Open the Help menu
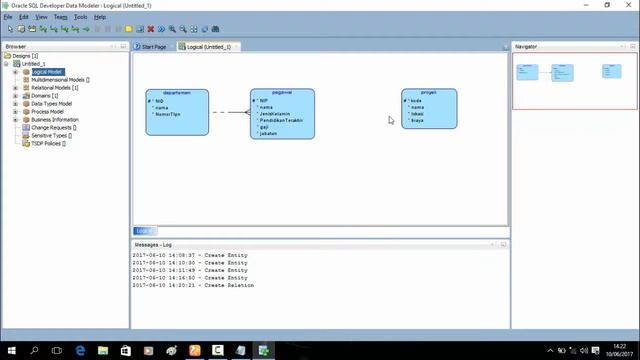640x360 pixels. click(x=100, y=17)
